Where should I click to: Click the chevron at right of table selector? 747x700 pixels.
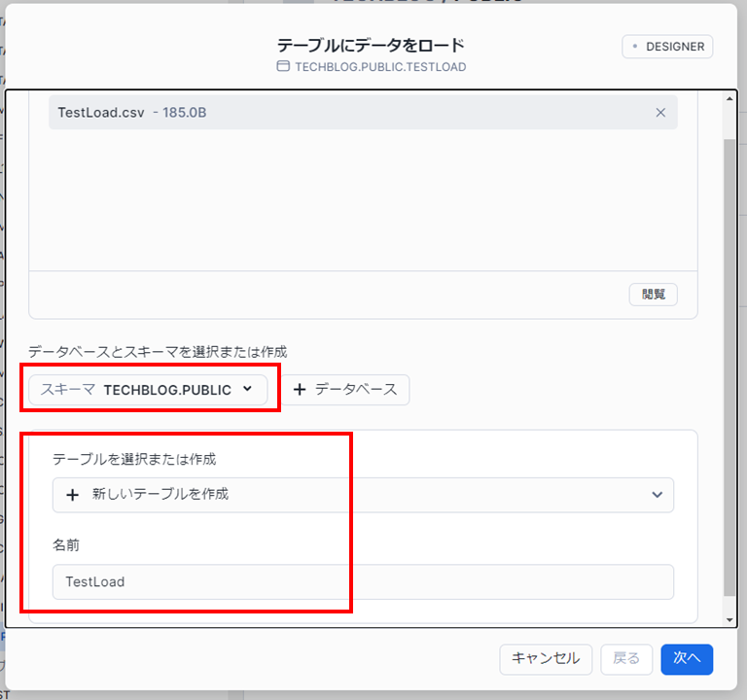coord(656,494)
